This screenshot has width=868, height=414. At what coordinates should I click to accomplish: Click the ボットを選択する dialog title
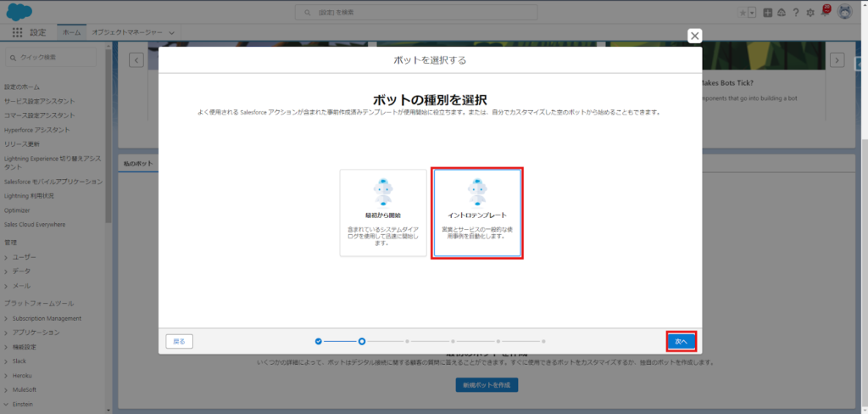click(x=430, y=60)
